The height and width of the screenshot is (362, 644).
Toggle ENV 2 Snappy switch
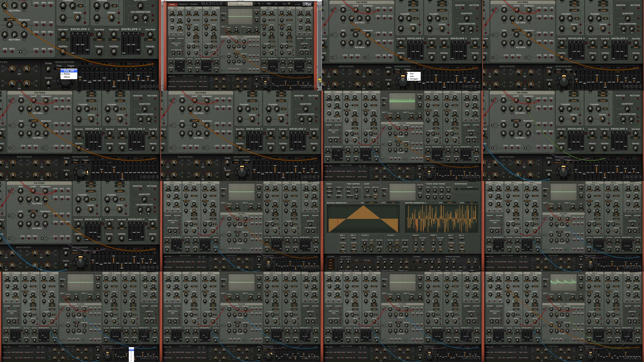(353, 240)
